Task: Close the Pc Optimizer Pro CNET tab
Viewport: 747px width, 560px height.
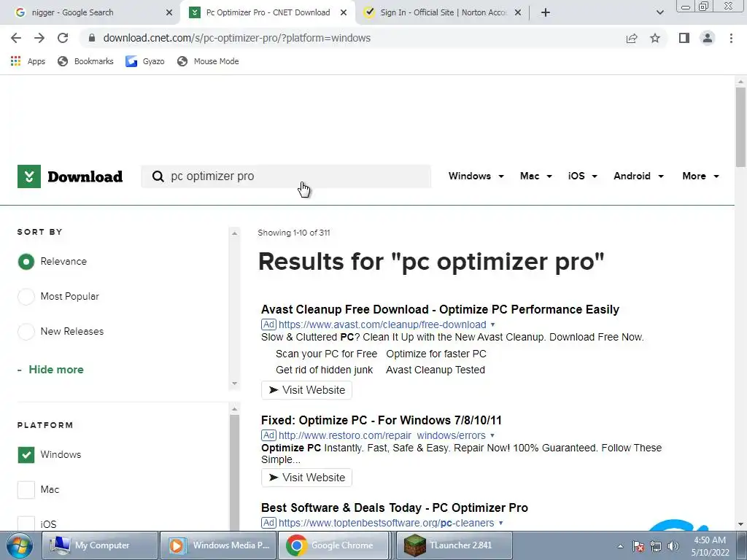Action: coord(344,13)
